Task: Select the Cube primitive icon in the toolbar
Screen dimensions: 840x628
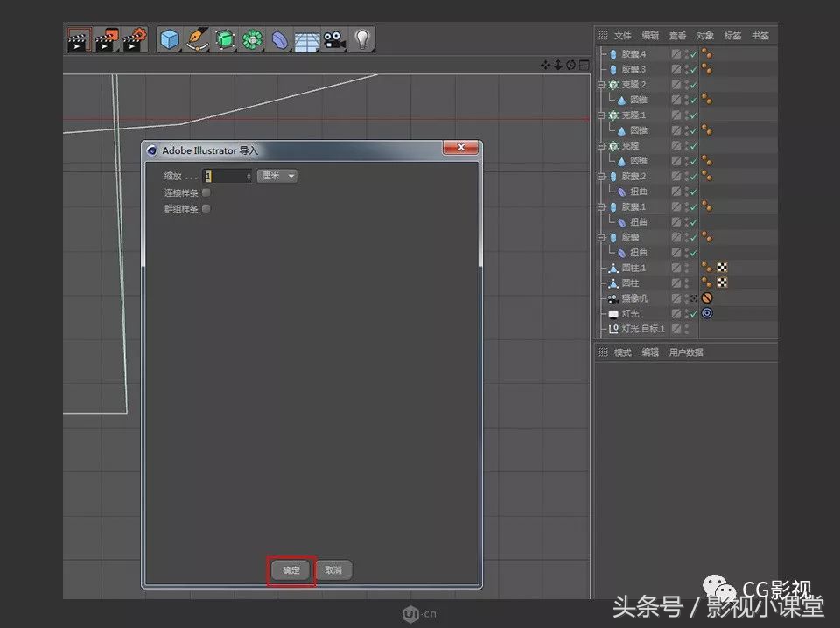Action: point(170,38)
